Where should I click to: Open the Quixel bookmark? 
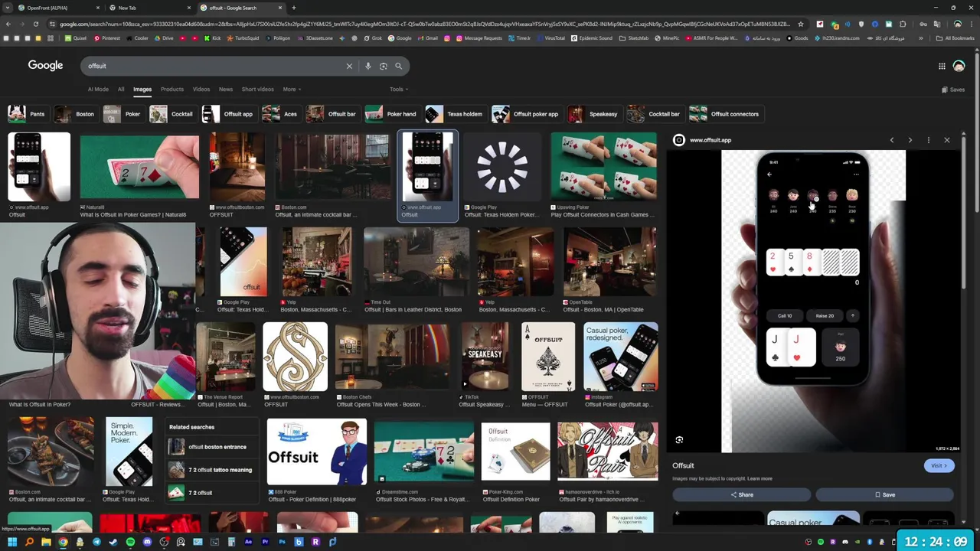(75, 38)
